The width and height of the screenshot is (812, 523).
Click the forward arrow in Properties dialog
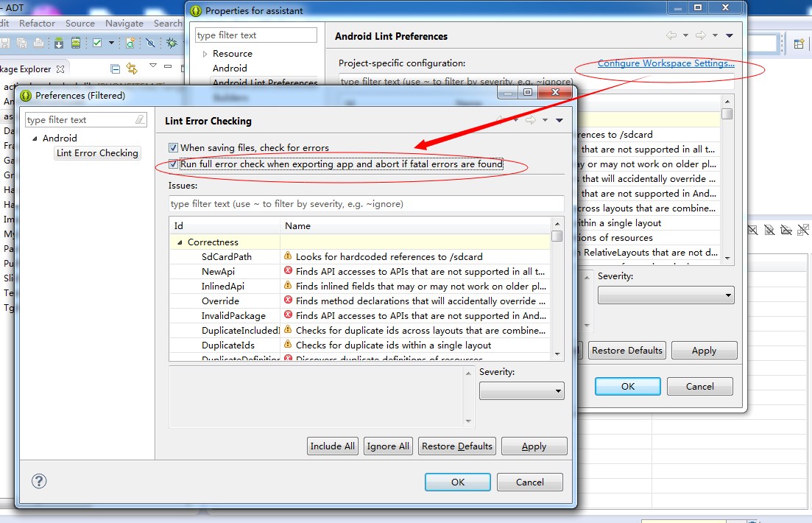coord(700,35)
